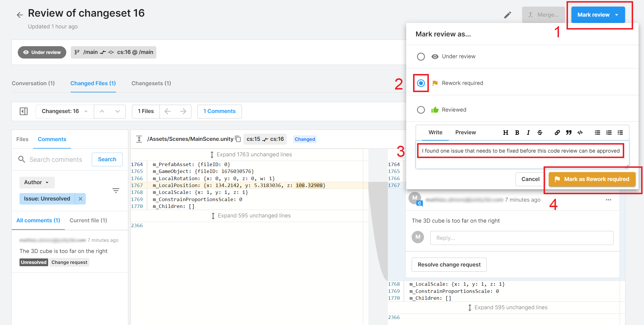644x325 pixels.
Task: Switch to the Conversation (1) tab
Action: coord(33,83)
